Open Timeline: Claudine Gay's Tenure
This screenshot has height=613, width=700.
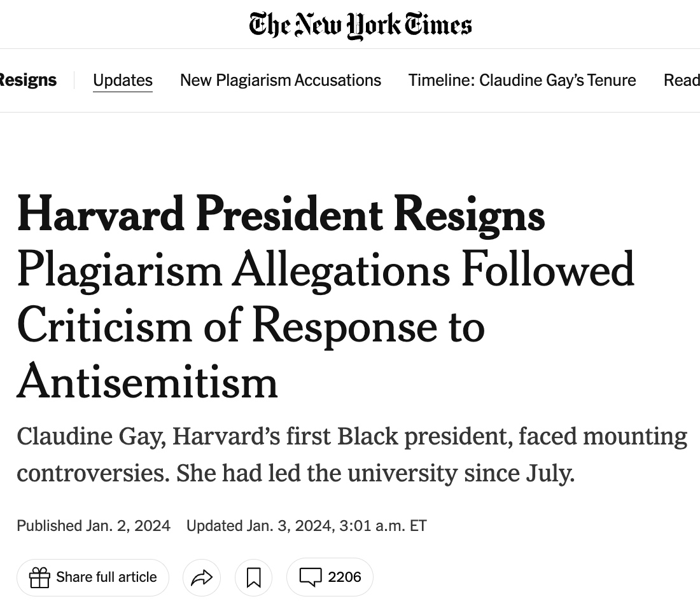pos(522,80)
